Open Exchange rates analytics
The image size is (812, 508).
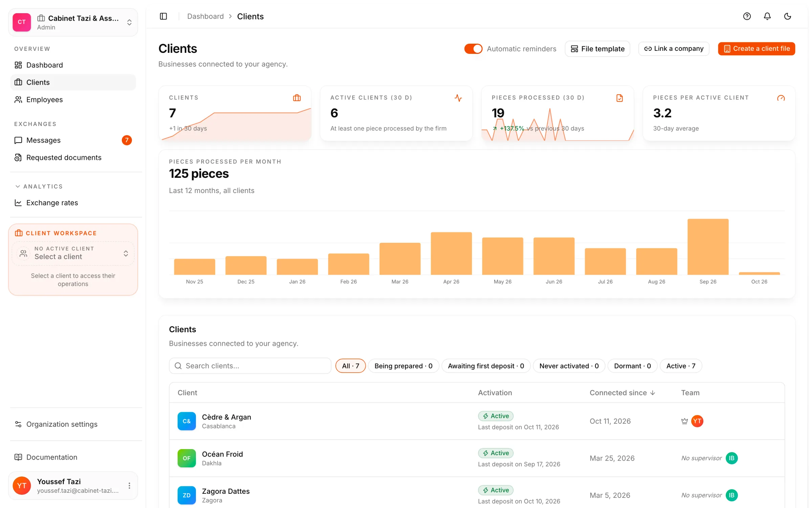pos(73,203)
